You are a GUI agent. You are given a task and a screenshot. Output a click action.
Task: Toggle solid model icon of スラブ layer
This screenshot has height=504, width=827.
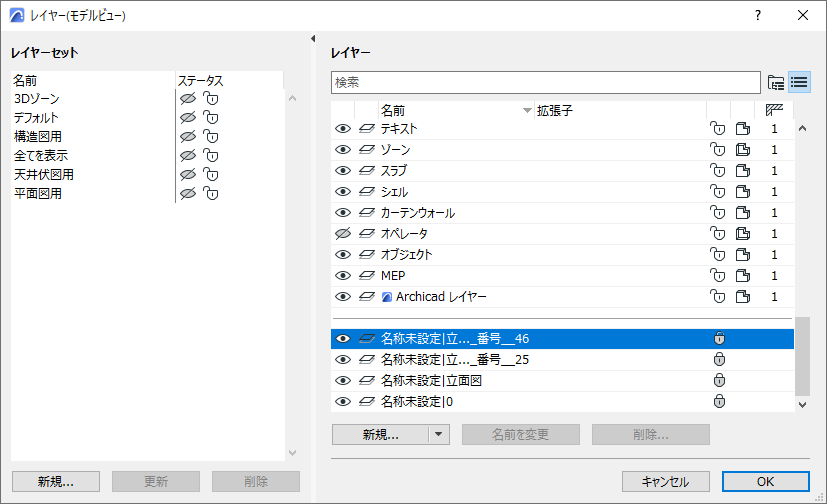tap(743, 171)
